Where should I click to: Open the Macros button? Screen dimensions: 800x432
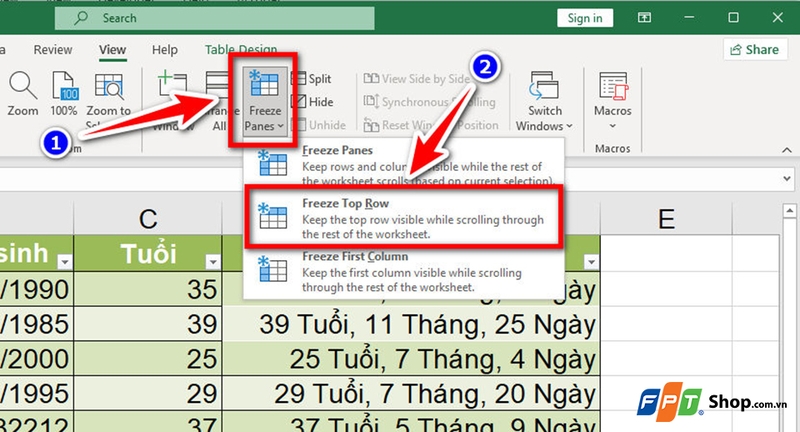[612, 94]
